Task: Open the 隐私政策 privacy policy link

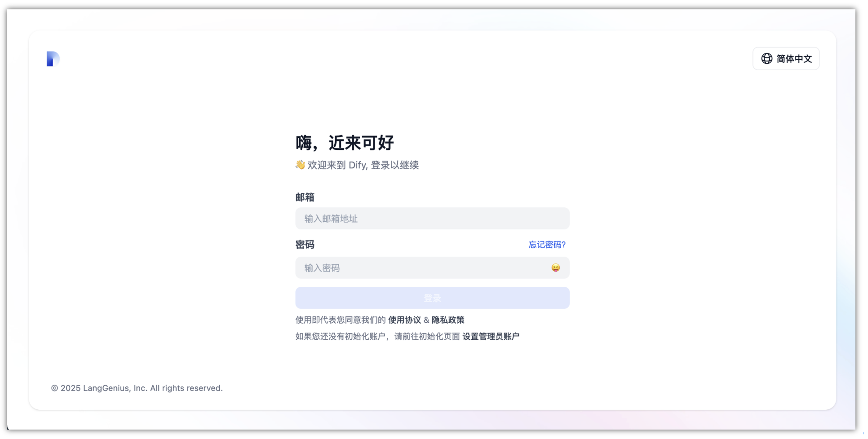Action: pos(448,320)
